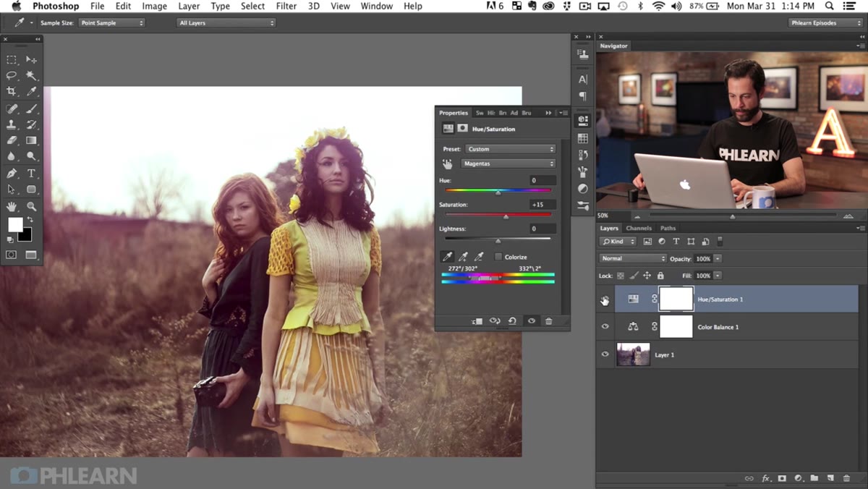Viewport: 868px width, 489px height.
Task: Select the Rectangular Marquee tool
Action: (x=12, y=60)
